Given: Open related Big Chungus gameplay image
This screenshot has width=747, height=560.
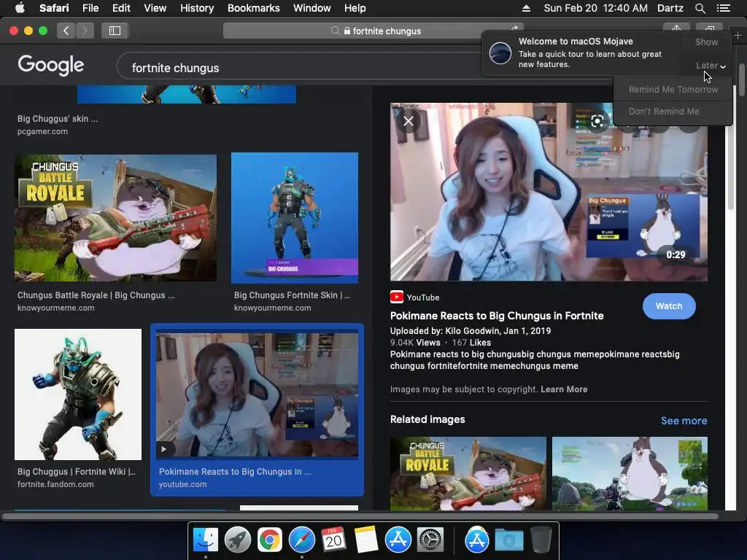Looking at the screenshot, I should coord(630,473).
